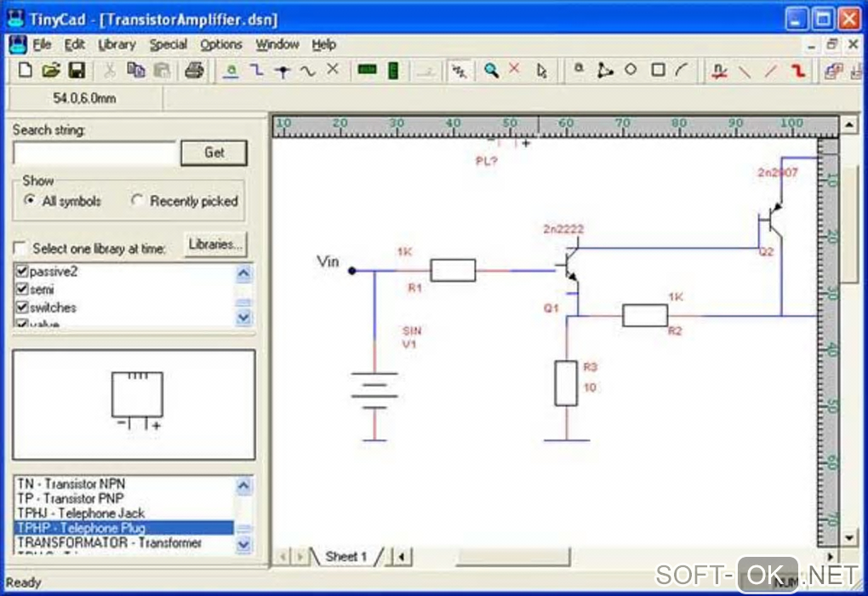
Task: Cut selection using the scissors icon
Action: [110, 71]
